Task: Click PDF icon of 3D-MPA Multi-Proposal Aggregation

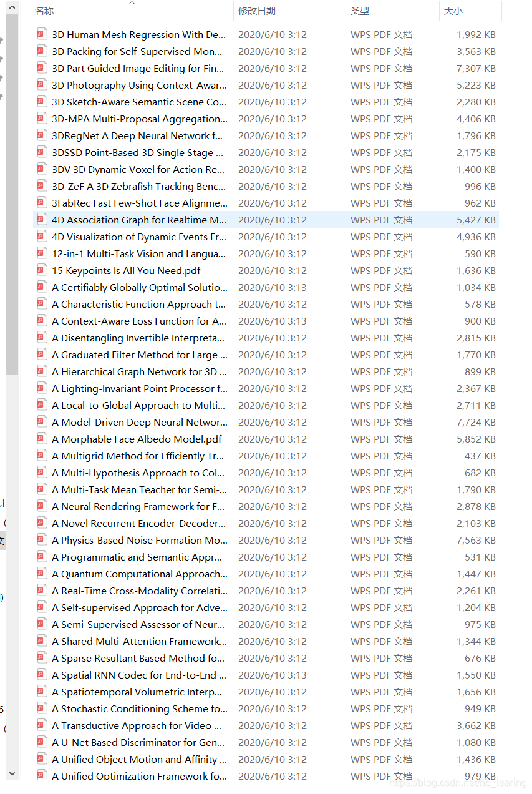Action: tap(41, 119)
